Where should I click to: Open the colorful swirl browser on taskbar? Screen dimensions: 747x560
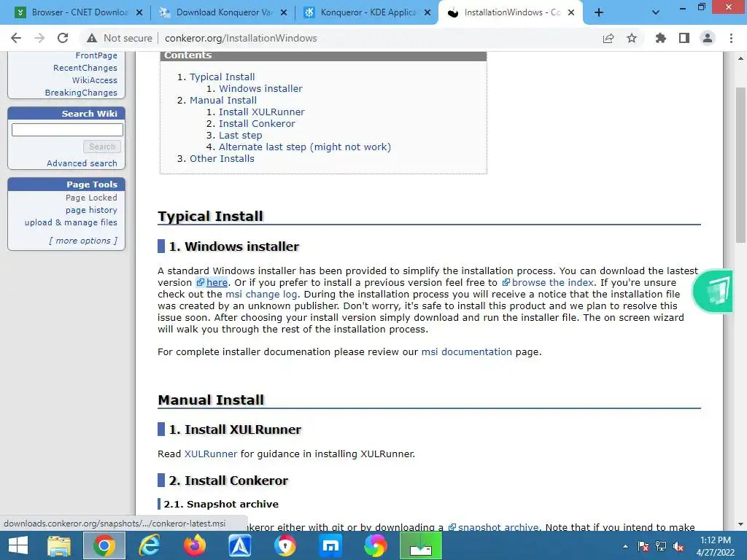[x=376, y=545]
